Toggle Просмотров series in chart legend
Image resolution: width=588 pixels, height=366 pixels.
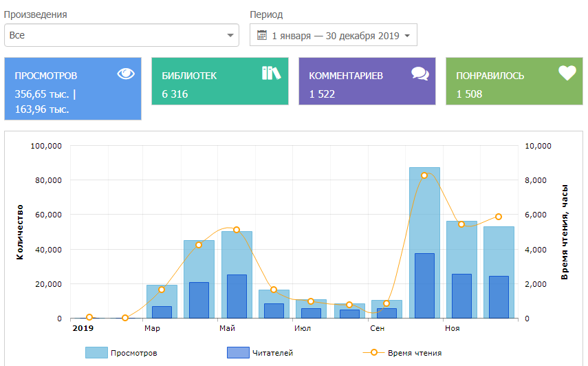tap(133, 353)
